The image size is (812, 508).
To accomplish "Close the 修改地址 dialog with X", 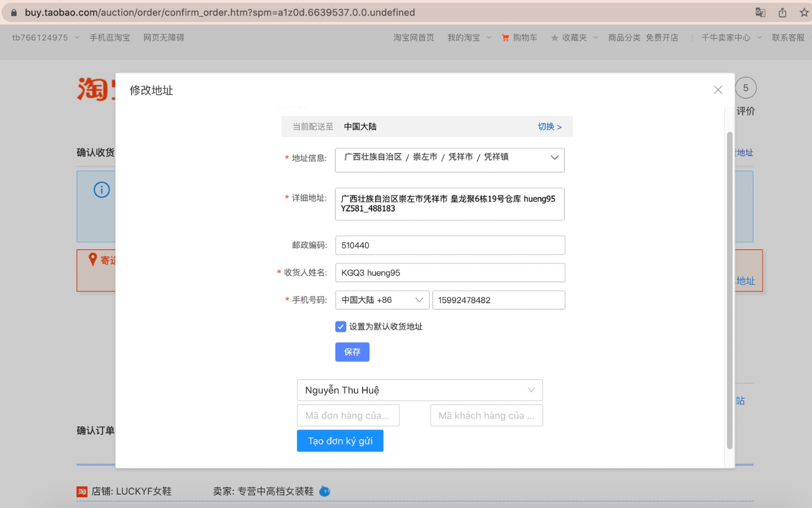I will pos(718,90).
